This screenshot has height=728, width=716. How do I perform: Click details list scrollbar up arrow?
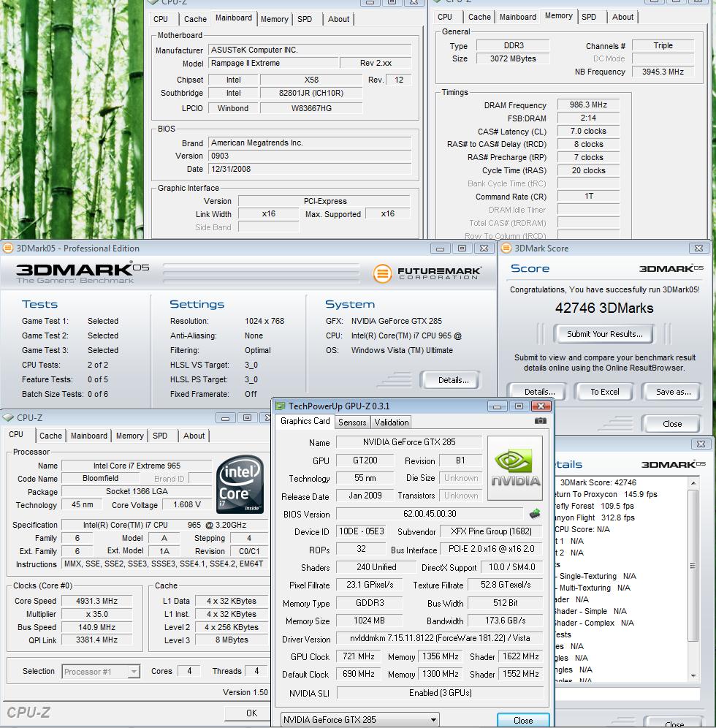point(693,483)
